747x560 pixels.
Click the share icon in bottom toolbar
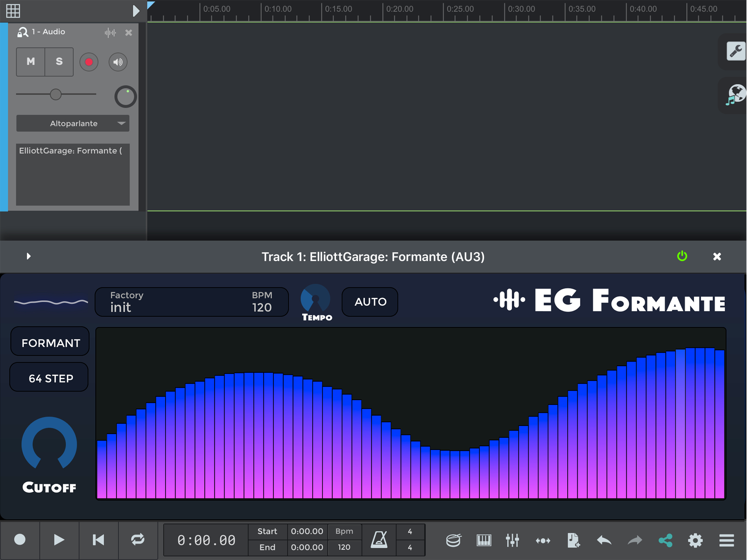tap(665, 540)
